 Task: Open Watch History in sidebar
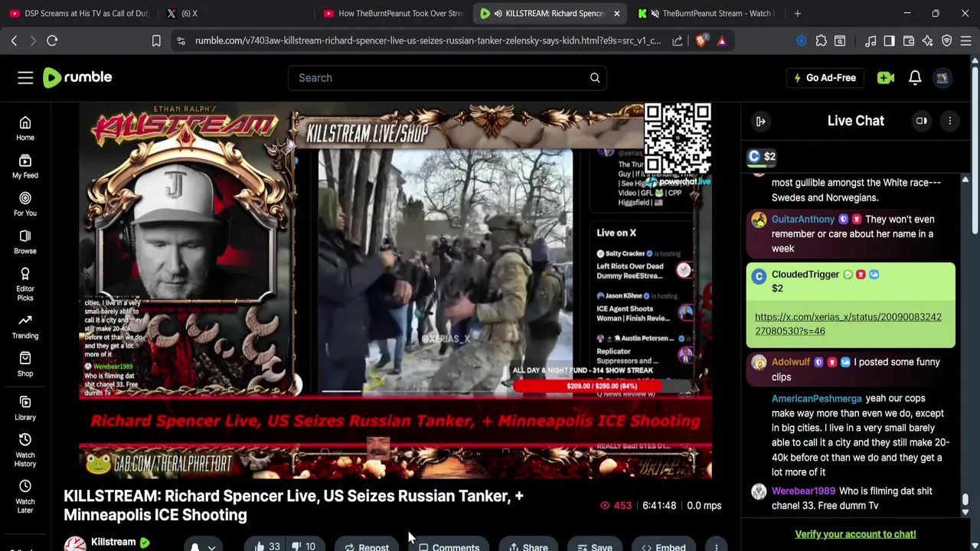tap(25, 450)
